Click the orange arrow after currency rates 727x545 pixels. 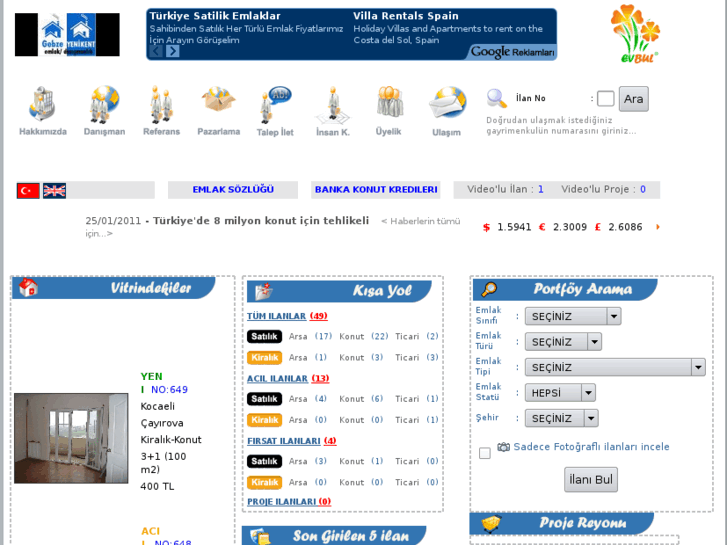[x=657, y=227]
